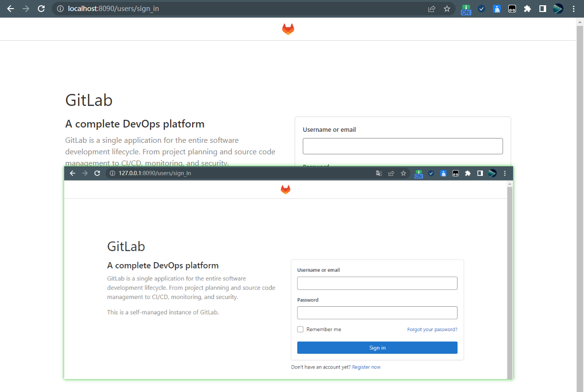Click the GitLab fox logo in the localhost page header
The image size is (584, 392).
[288, 29]
